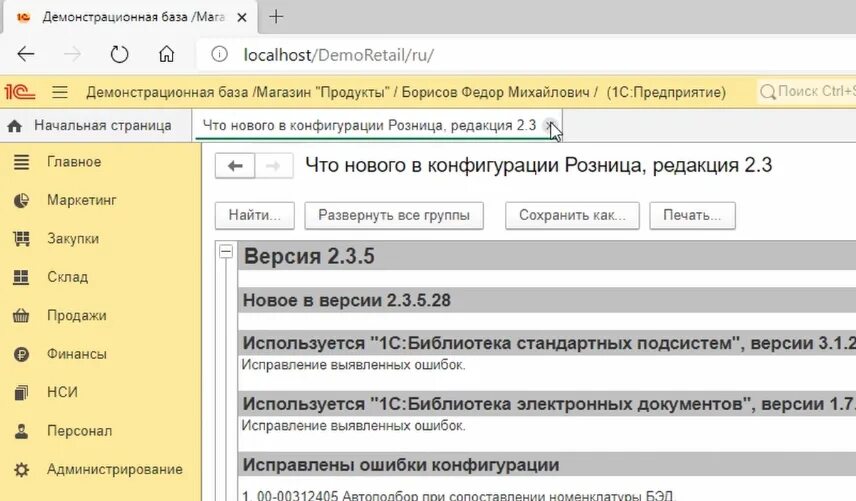Click the Сохранить как... button

point(572,216)
